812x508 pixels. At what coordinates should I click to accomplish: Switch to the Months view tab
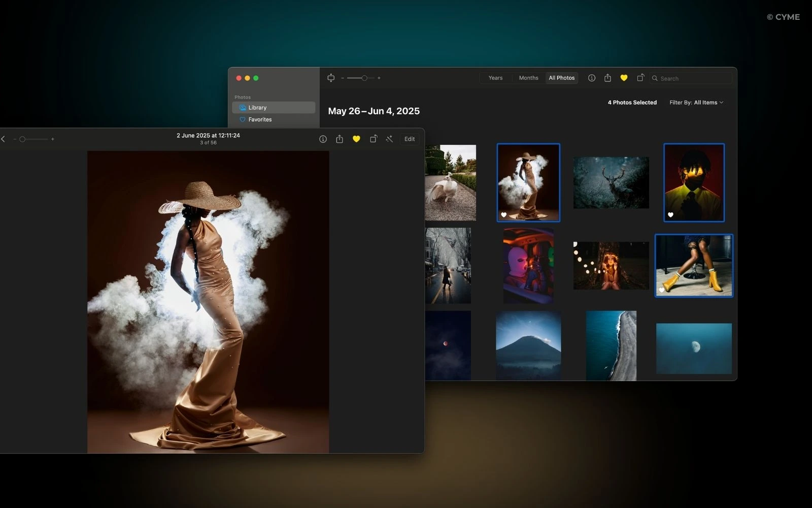point(528,78)
